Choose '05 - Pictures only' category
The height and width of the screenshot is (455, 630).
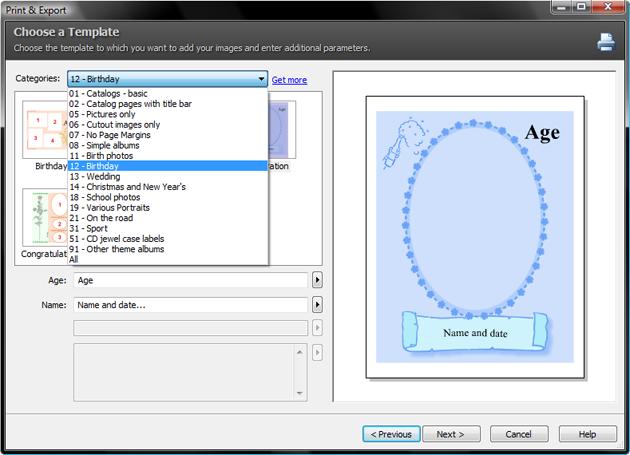168,115
